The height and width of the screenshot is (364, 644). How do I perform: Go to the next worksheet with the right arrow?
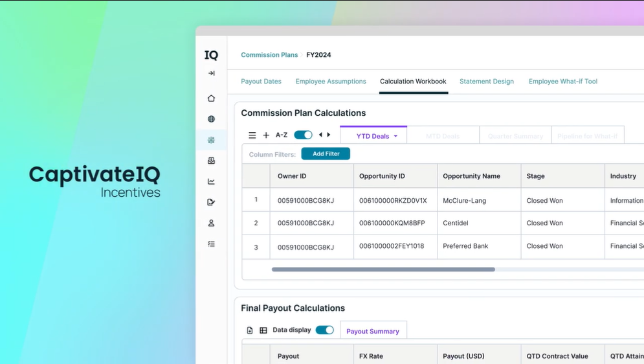(x=329, y=134)
